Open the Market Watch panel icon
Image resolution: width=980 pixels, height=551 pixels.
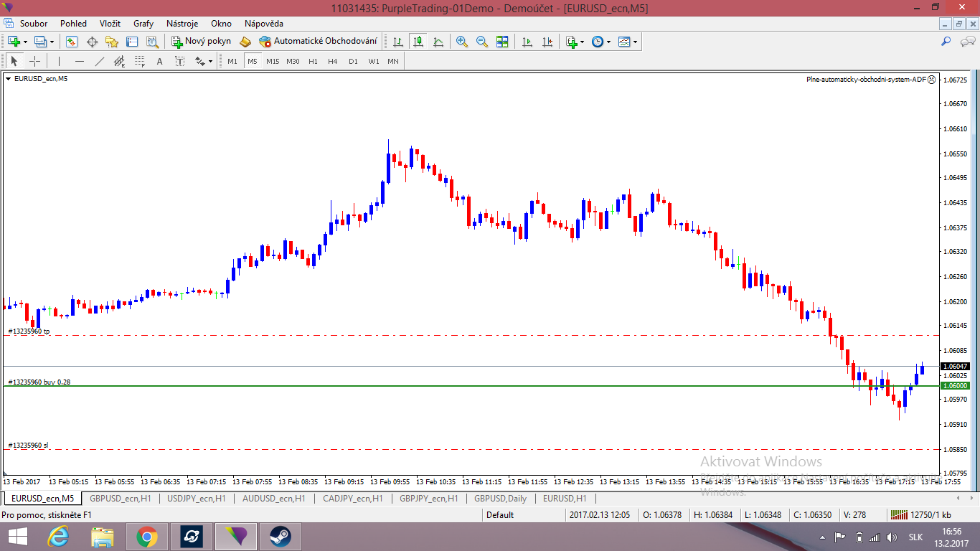point(72,42)
